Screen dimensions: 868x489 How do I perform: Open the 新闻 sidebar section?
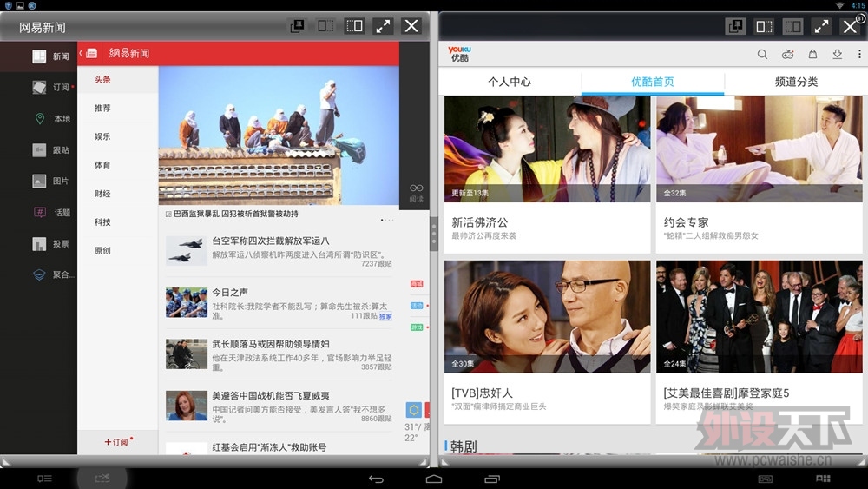pyautogui.click(x=39, y=56)
